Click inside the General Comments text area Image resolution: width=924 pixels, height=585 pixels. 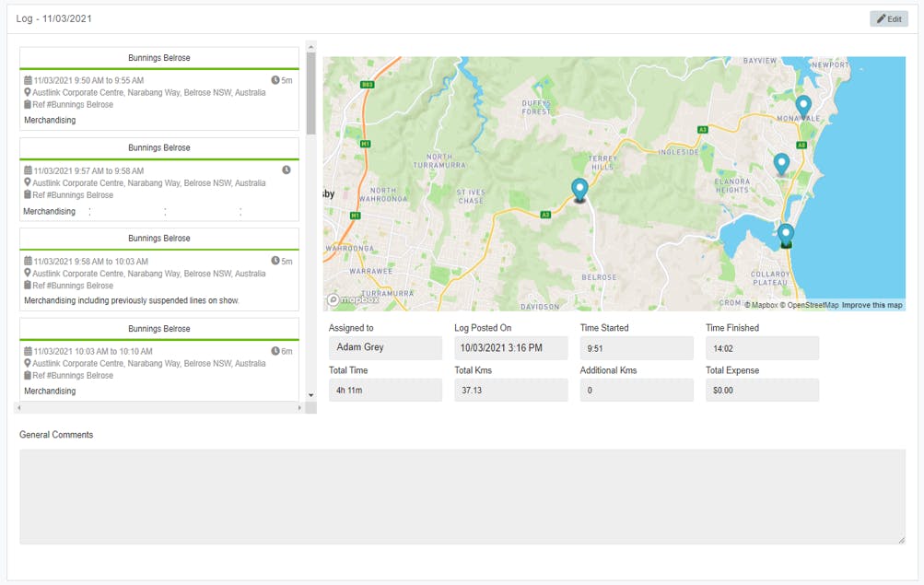[462, 497]
